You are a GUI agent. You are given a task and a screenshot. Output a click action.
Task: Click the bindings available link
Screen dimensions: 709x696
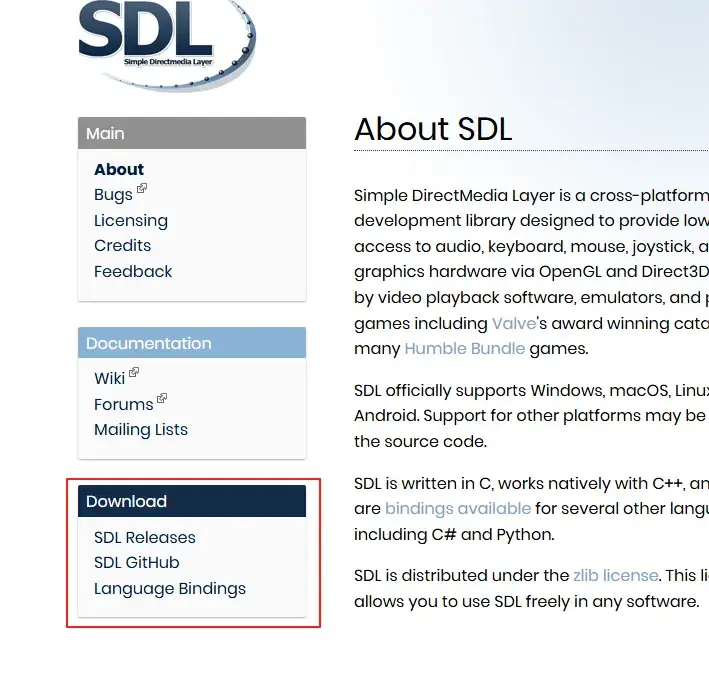pyautogui.click(x=458, y=509)
